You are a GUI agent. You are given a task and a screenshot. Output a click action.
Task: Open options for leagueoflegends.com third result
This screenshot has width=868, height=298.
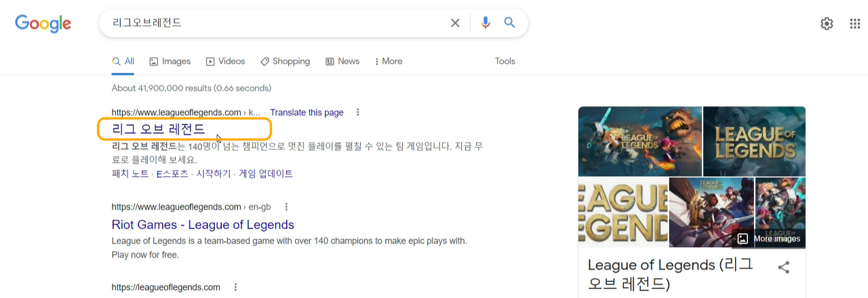235,287
